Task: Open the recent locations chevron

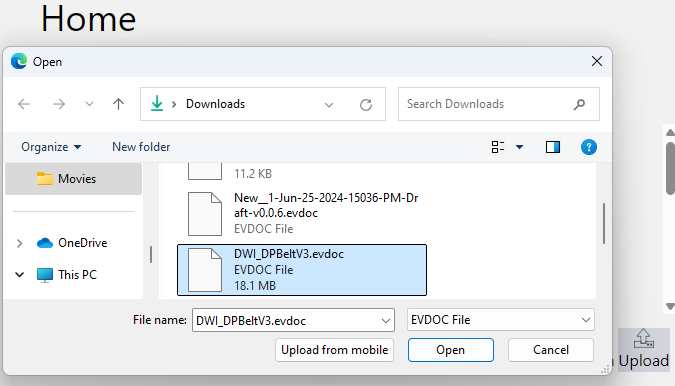Action: click(89, 104)
